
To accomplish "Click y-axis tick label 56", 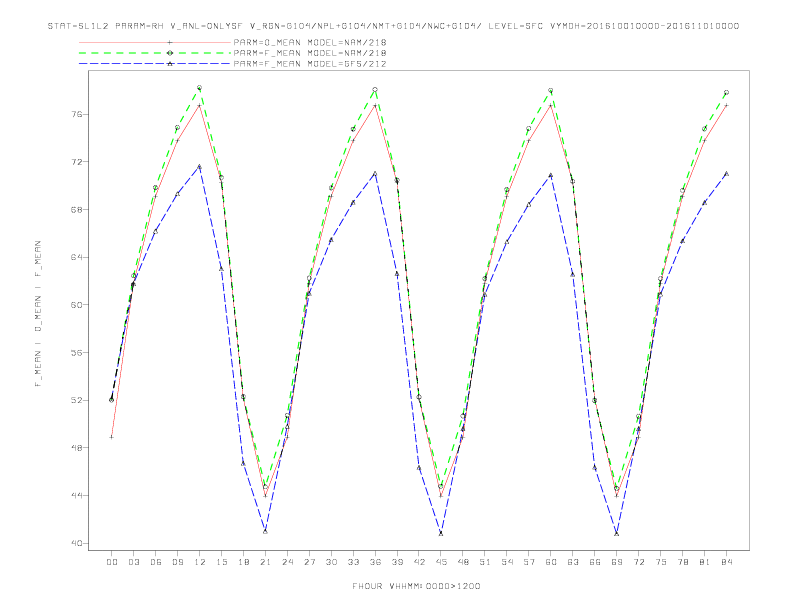I will 78,352.
